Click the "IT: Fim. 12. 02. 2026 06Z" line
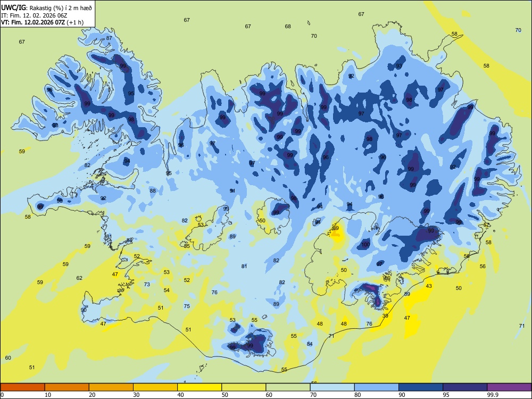The image size is (532, 399). click(34, 15)
